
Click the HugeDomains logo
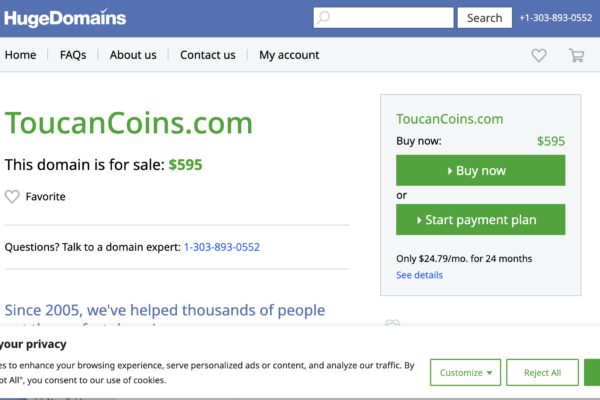point(65,17)
